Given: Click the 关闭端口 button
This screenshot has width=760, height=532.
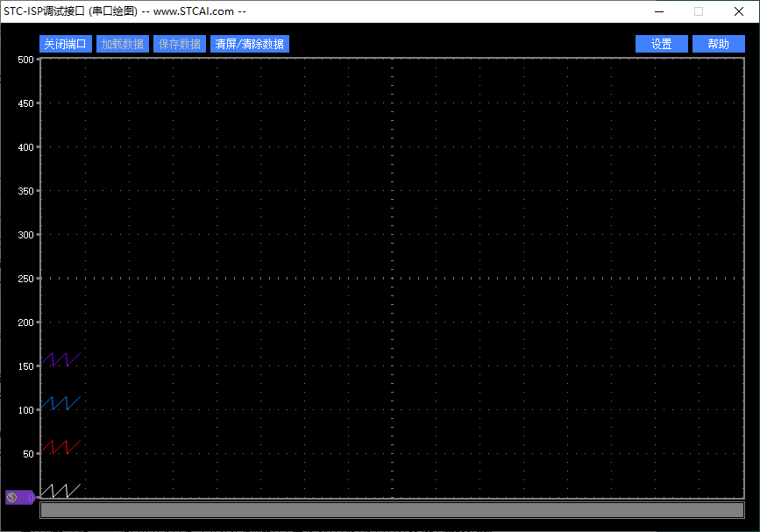Looking at the screenshot, I should click(65, 44).
